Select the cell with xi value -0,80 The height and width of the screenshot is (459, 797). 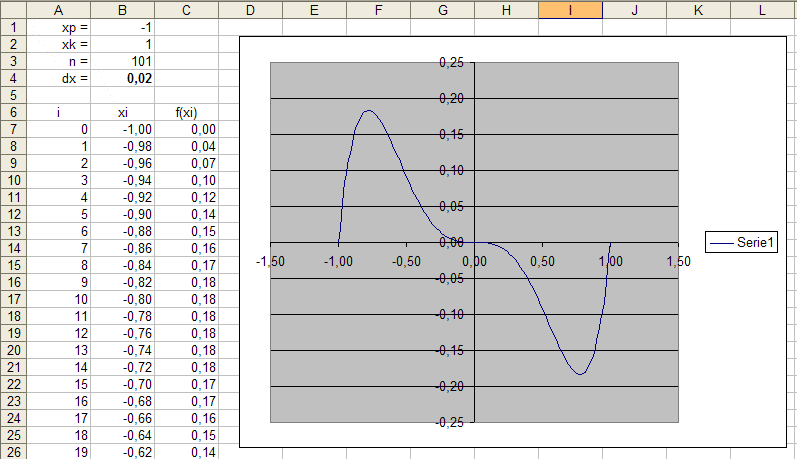(x=122, y=299)
